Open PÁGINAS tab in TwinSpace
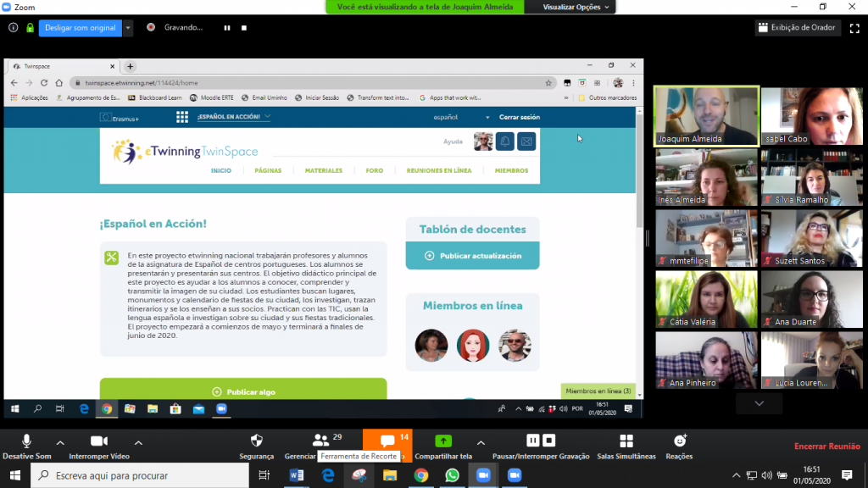 [x=268, y=170]
